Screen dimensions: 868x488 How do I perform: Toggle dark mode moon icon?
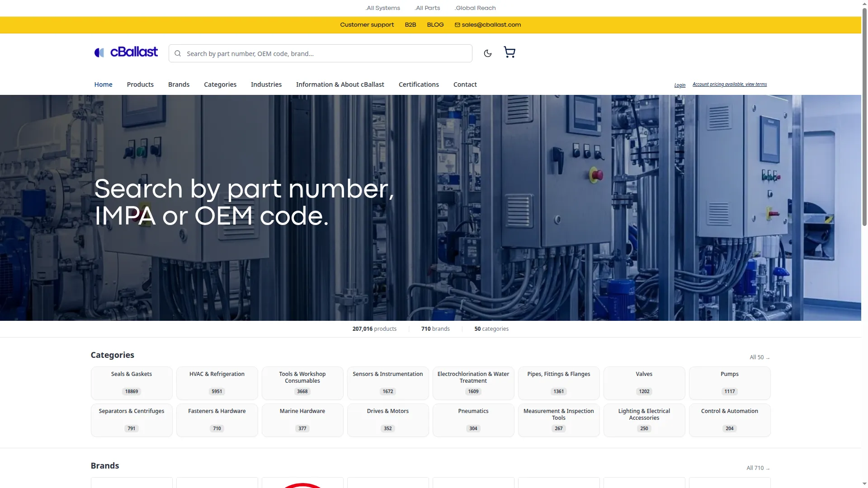coord(487,53)
